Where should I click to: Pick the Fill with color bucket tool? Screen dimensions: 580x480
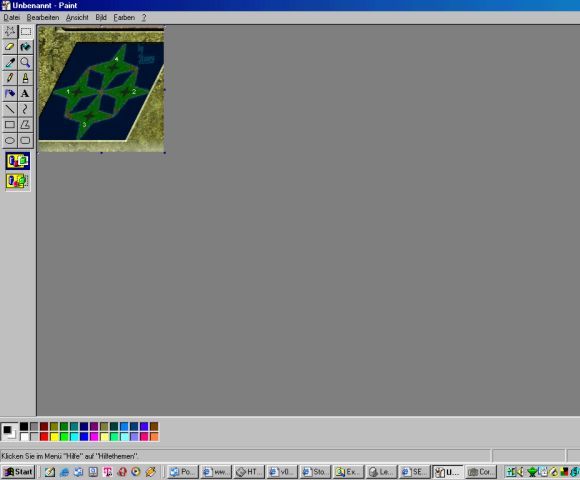click(26, 47)
